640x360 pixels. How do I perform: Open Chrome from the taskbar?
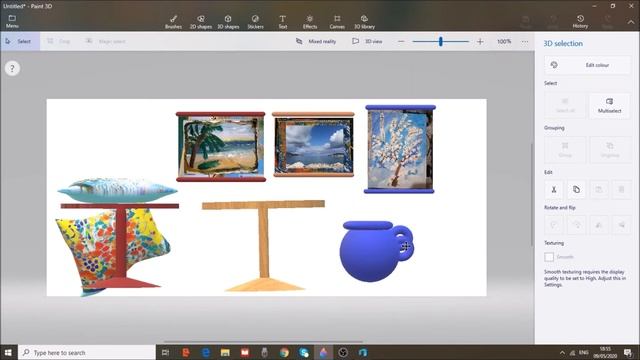click(x=284, y=352)
